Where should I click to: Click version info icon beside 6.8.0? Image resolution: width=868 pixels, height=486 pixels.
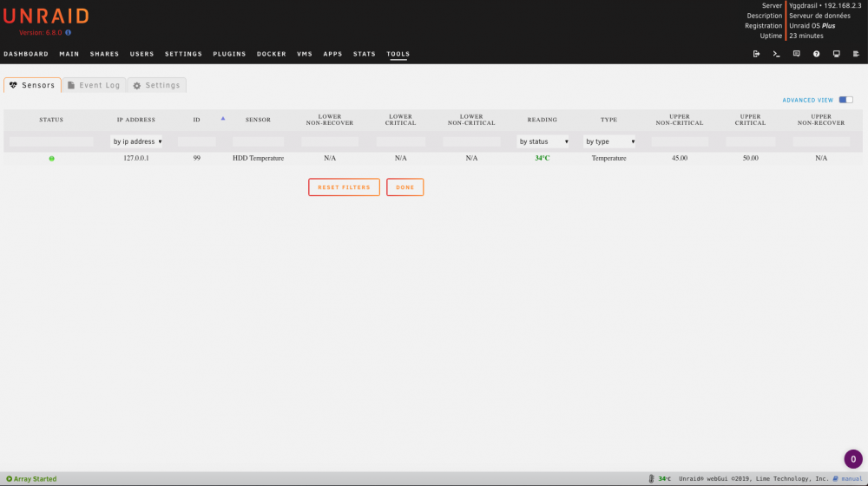[68, 33]
